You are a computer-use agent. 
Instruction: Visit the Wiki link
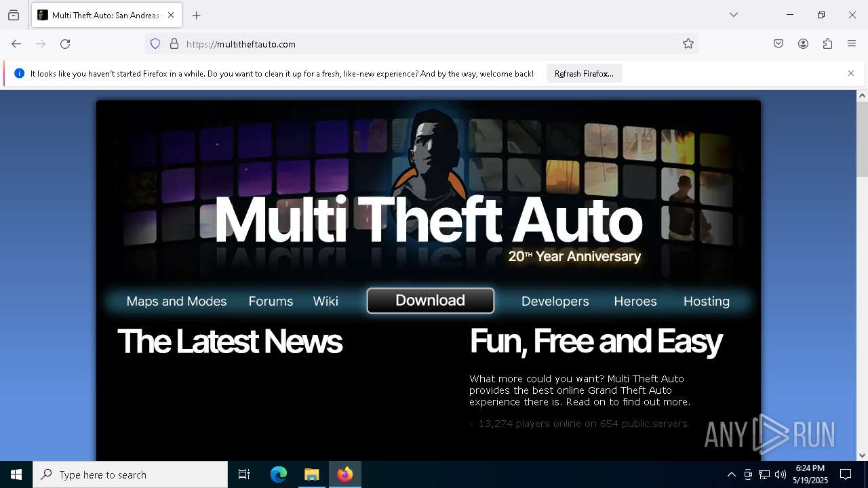(x=325, y=302)
